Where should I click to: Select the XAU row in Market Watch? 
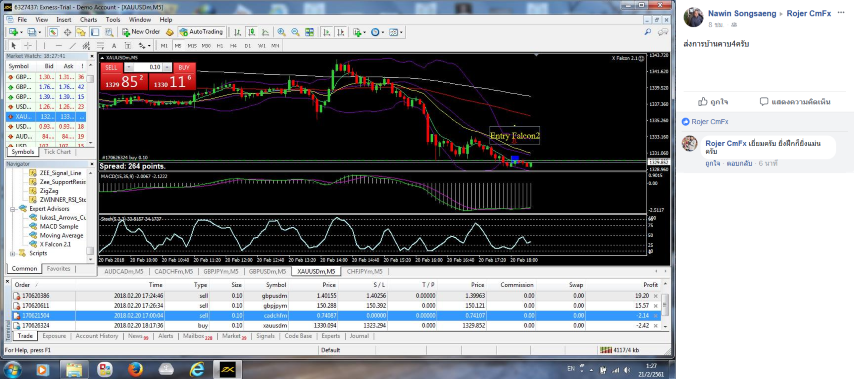[x=46, y=117]
